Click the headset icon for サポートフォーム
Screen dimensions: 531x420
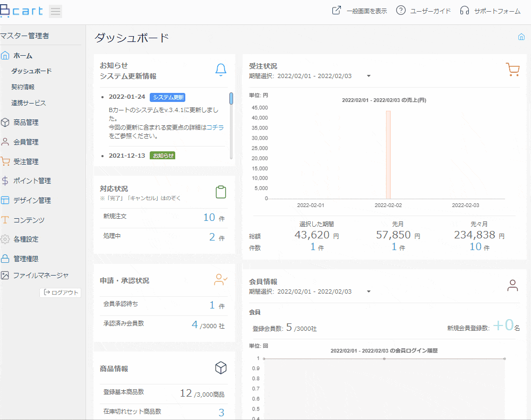tap(464, 11)
